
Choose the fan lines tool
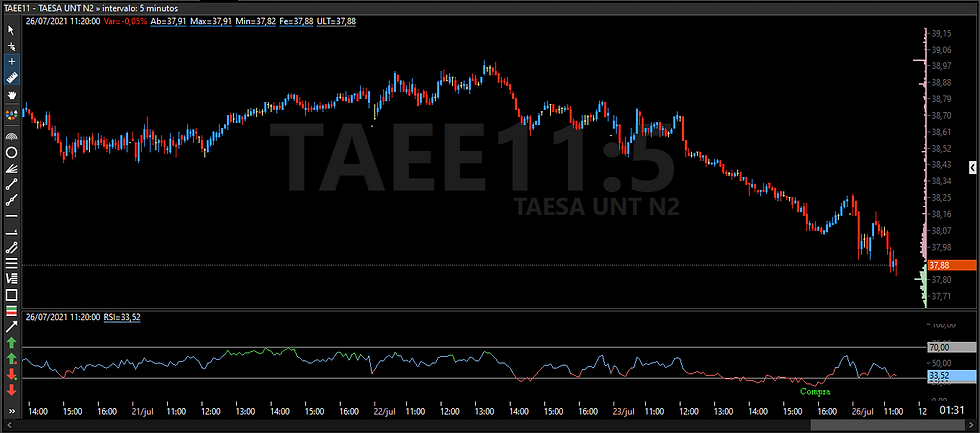click(x=11, y=168)
